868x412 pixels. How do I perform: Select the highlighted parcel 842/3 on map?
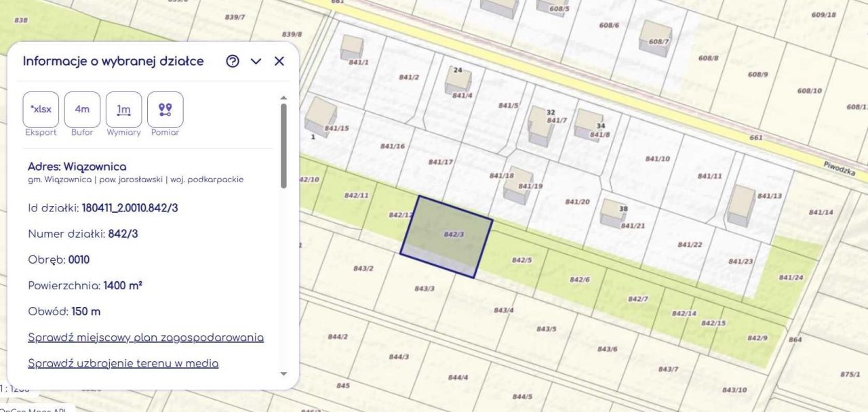[x=446, y=237]
